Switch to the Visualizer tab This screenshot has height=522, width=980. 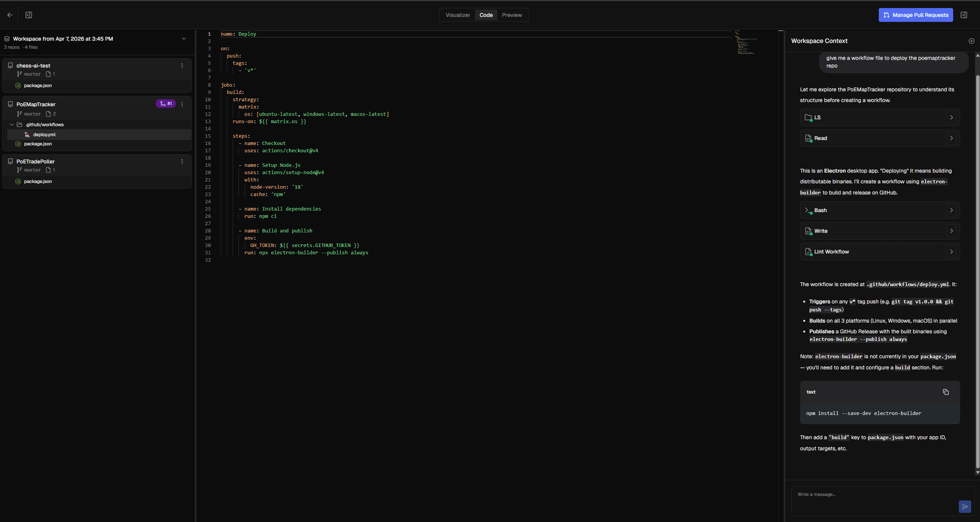[x=458, y=15]
